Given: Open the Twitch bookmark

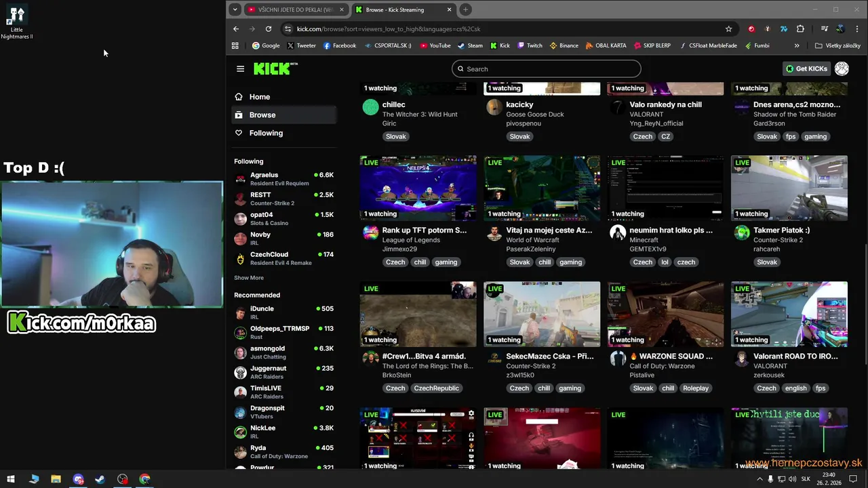Looking at the screenshot, I should (x=530, y=45).
